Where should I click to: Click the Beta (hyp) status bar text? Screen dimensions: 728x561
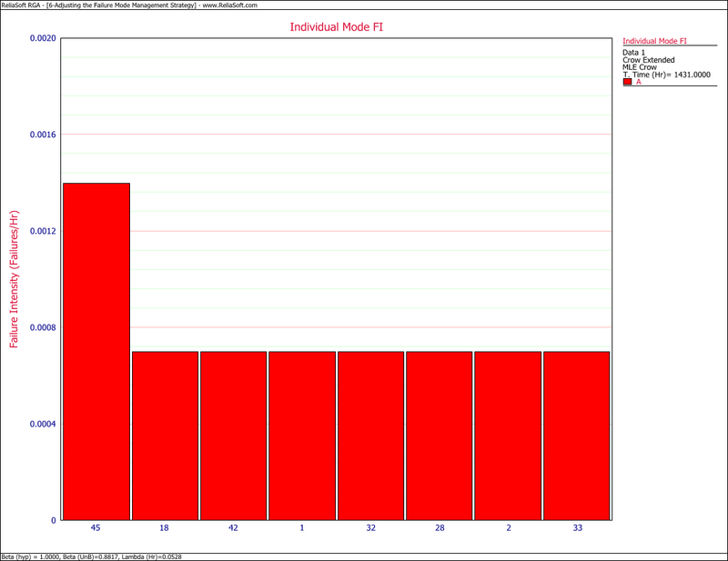pos(92,556)
